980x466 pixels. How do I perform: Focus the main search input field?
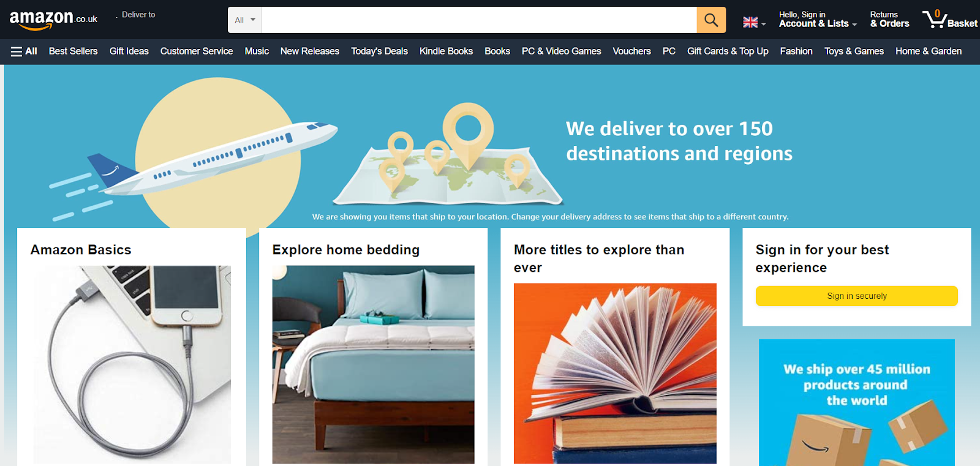click(479, 20)
